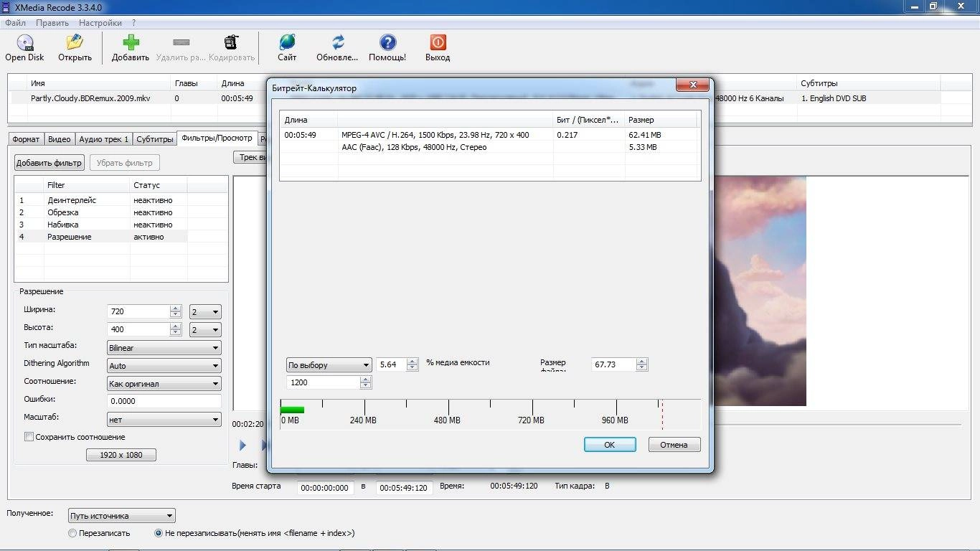Click the XMedia Recode title bar icon
The width and height of the screenshot is (980, 551).
click(7, 6)
